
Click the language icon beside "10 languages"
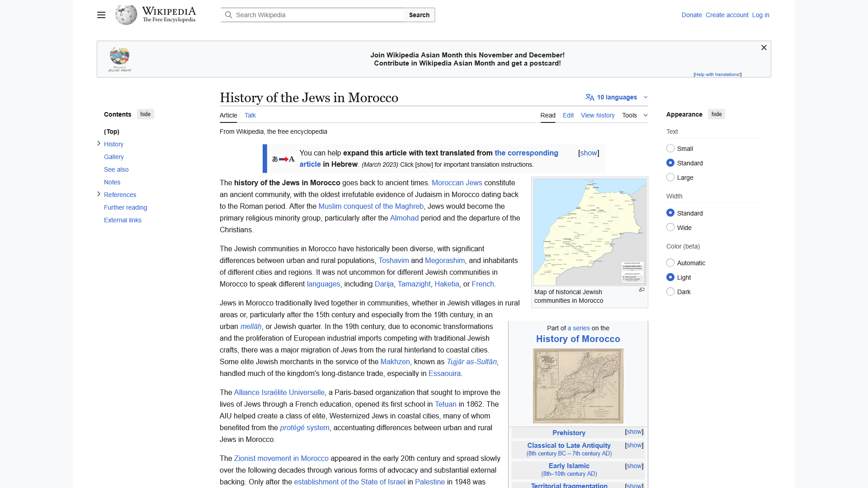point(589,97)
